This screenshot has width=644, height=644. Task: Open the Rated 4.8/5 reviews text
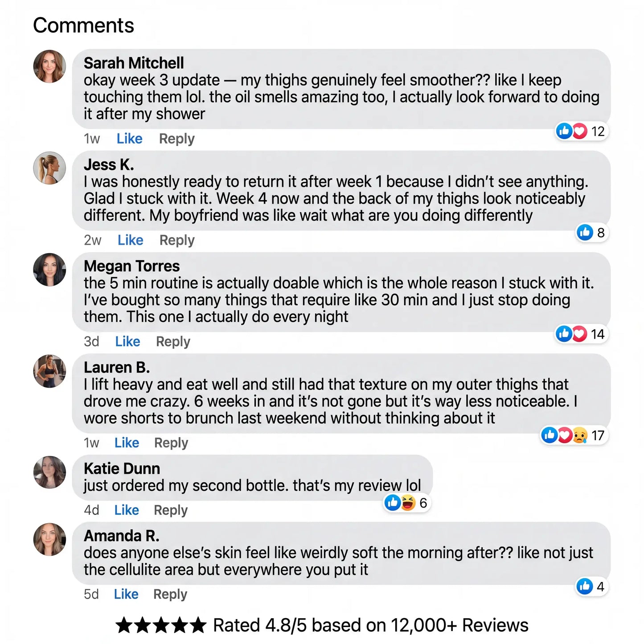(x=371, y=625)
